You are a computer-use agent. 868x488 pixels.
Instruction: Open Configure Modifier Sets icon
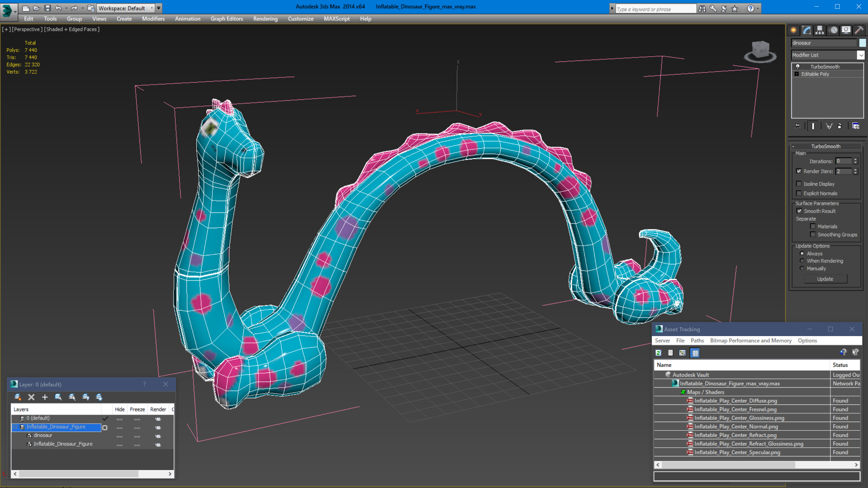pos(856,126)
